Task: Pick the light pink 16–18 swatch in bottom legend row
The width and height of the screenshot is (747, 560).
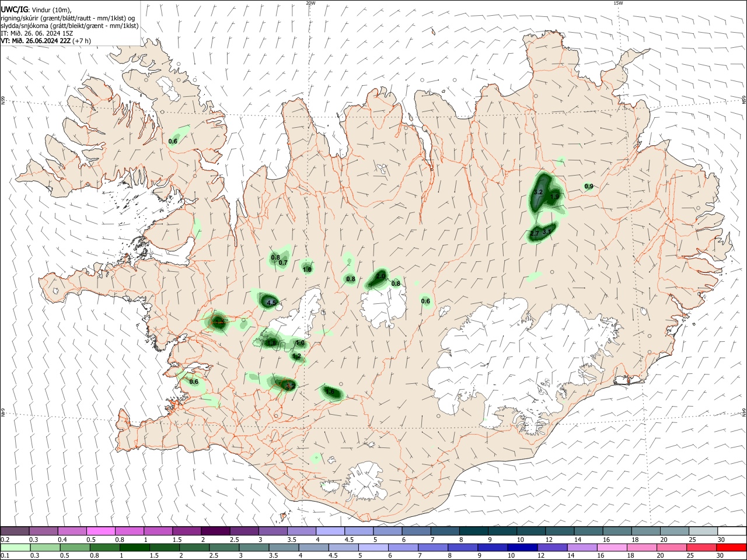Action: click(613, 547)
